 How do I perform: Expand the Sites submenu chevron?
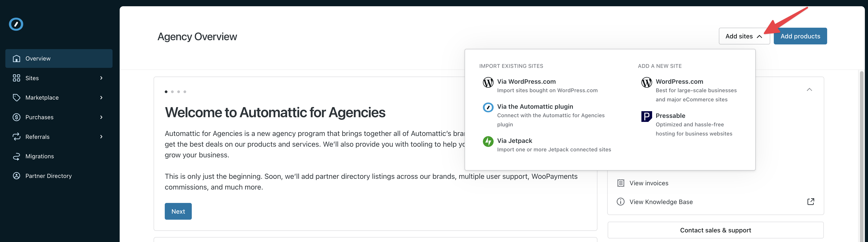101,78
